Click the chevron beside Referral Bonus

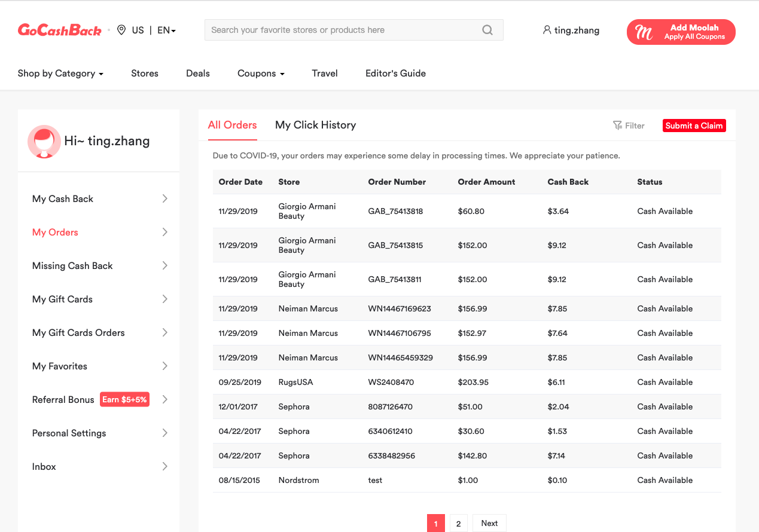click(x=165, y=399)
